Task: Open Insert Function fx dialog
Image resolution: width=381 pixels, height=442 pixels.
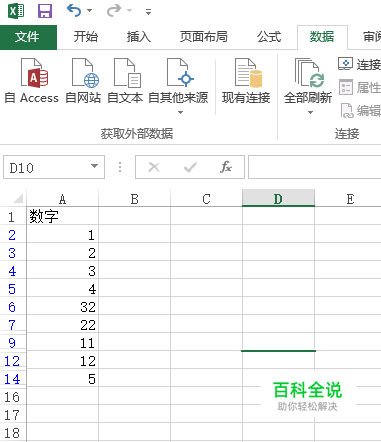Action: tap(226, 167)
